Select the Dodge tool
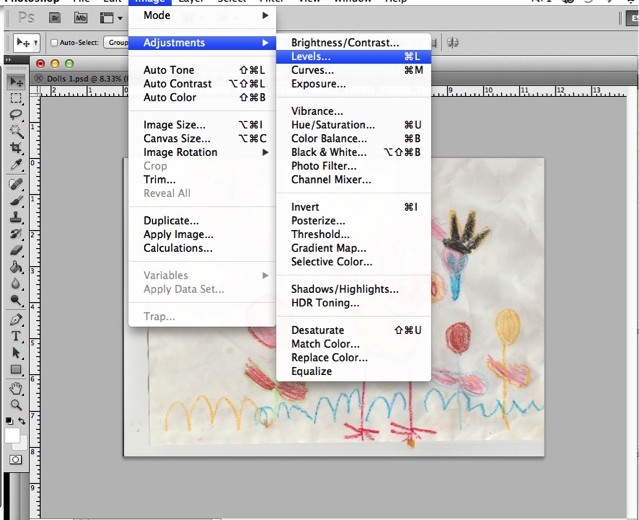Screen dimensions: 639x520 pos(16,300)
